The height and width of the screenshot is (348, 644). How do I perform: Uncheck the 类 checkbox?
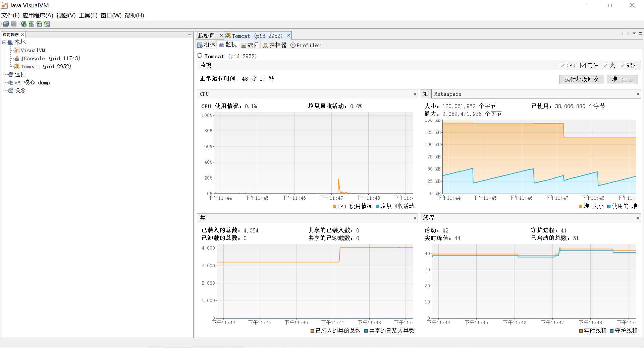click(605, 65)
